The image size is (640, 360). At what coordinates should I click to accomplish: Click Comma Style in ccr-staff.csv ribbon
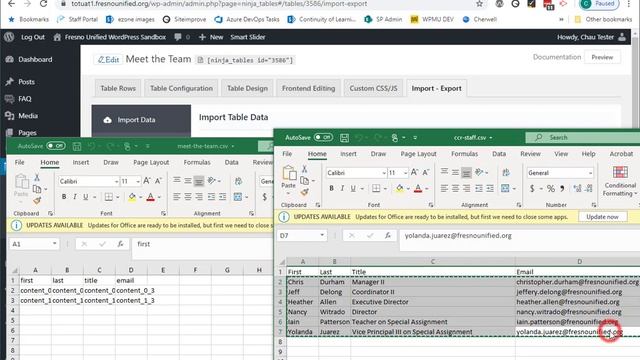pos(562,188)
